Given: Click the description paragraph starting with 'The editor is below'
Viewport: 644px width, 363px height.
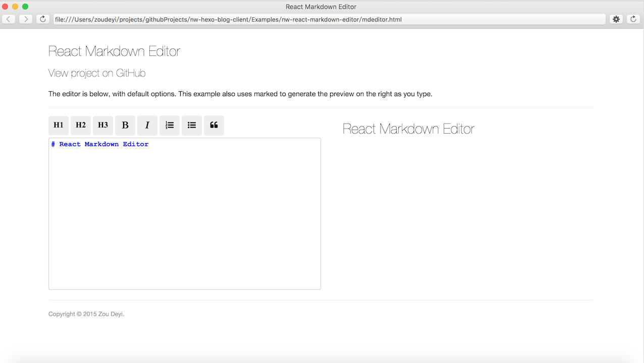Looking at the screenshot, I should tap(240, 94).
